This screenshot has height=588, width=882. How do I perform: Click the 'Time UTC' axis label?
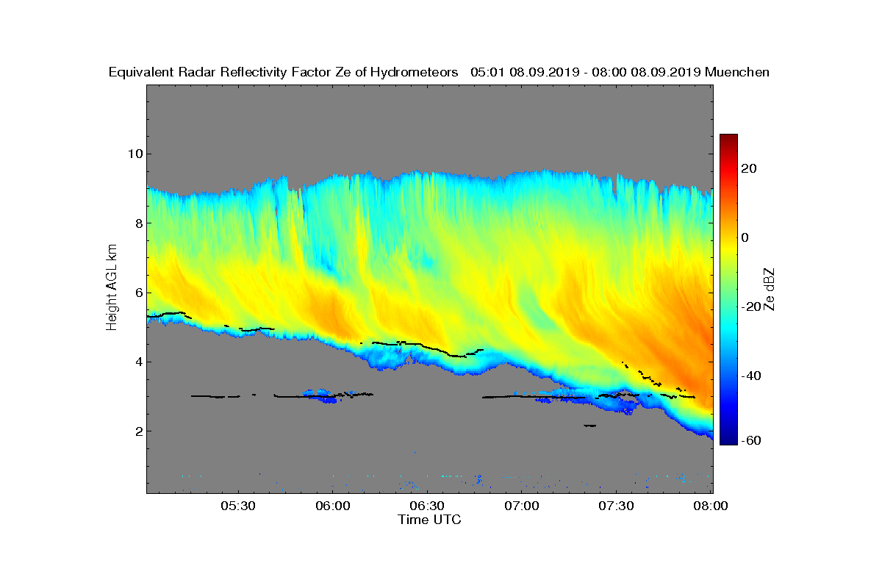tap(430, 520)
